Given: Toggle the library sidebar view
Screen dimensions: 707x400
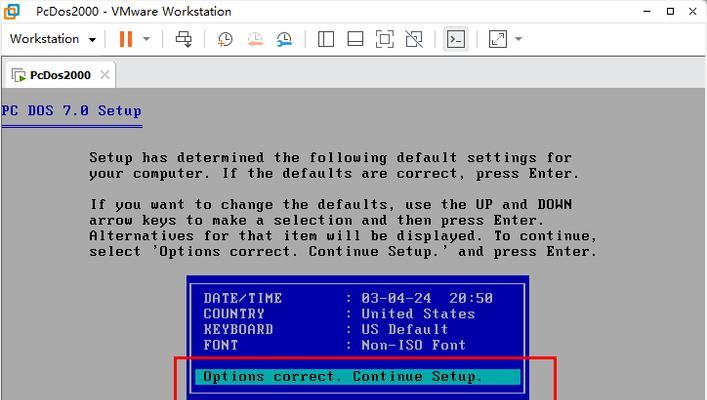Looking at the screenshot, I should [326, 39].
